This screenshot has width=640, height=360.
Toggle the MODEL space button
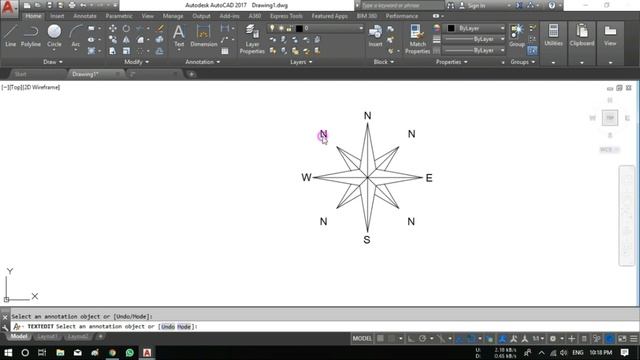(x=362, y=338)
